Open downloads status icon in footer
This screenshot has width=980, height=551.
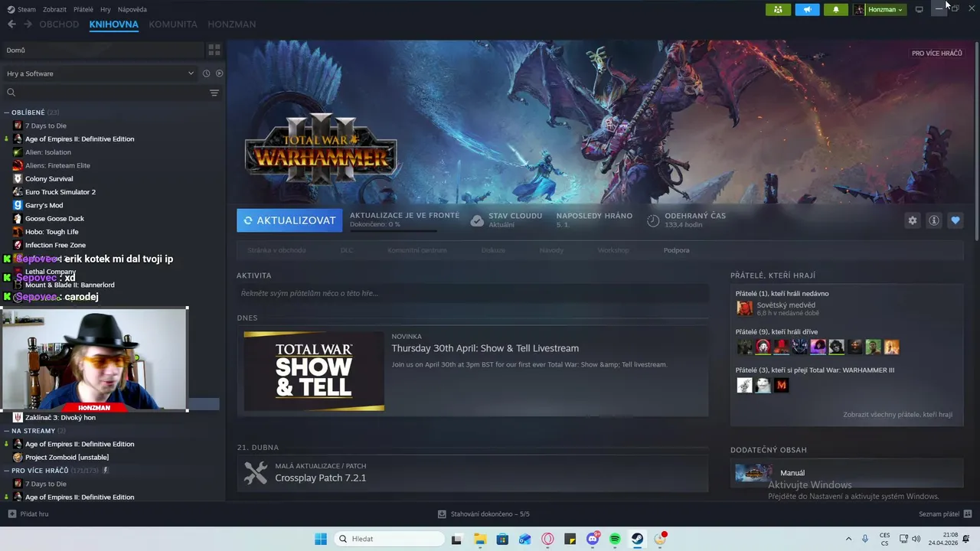442,514
